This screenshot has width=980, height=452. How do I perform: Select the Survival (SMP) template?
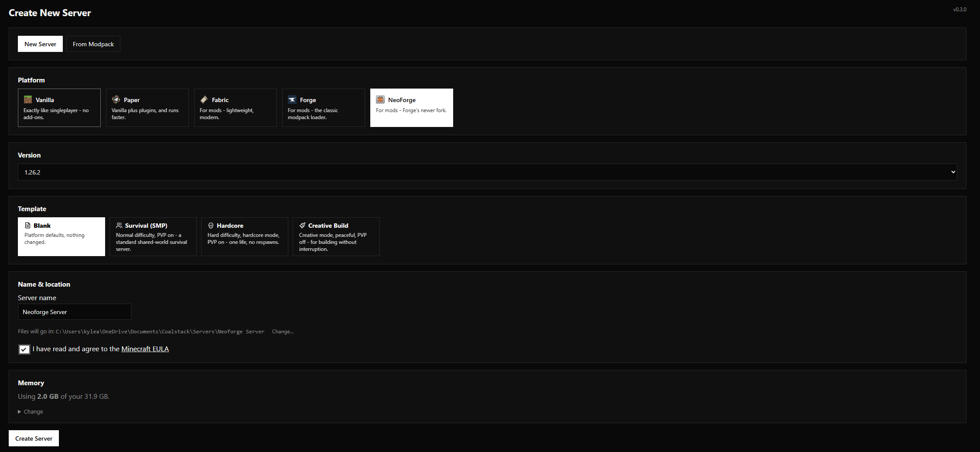click(x=153, y=236)
